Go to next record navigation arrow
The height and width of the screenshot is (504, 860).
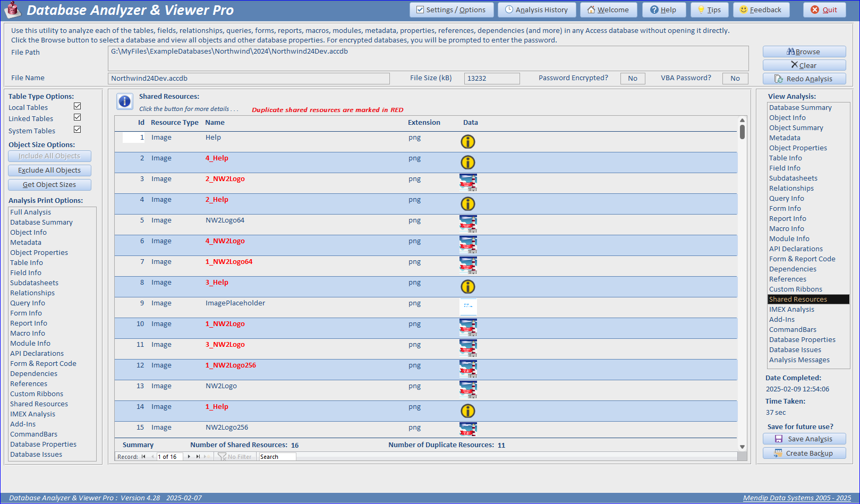pos(189,457)
